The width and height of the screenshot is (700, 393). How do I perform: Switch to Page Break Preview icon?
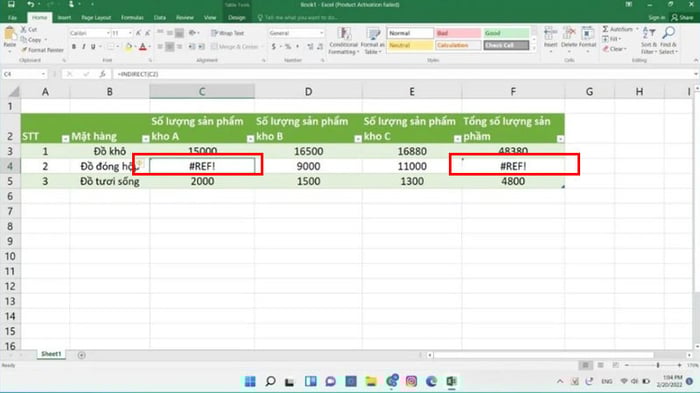point(616,365)
